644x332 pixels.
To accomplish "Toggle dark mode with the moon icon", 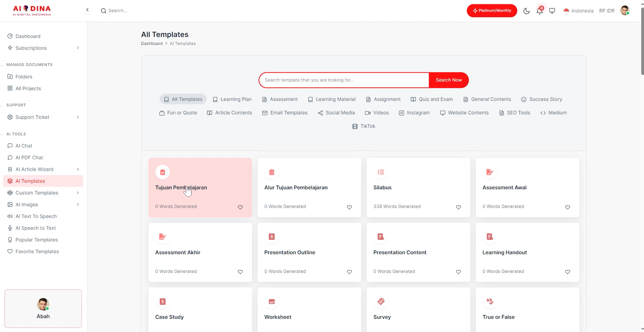I will [527, 11].
